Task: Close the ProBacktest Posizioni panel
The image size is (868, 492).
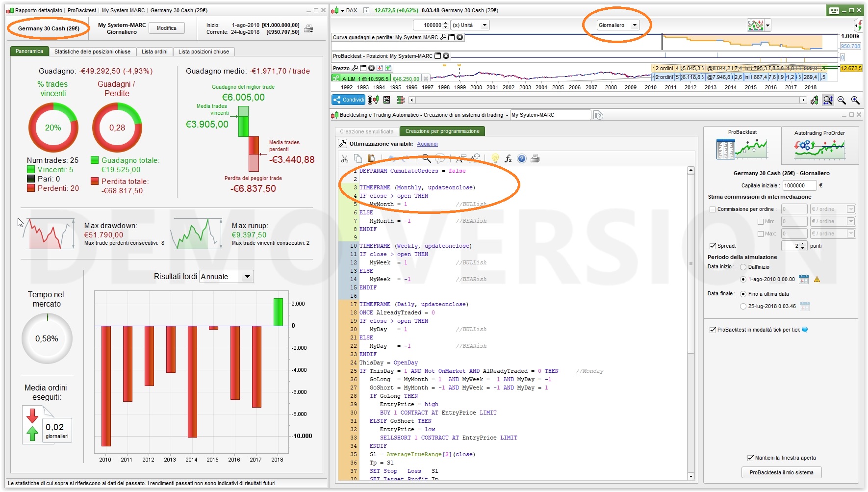Action: click(x=446, y=56)
